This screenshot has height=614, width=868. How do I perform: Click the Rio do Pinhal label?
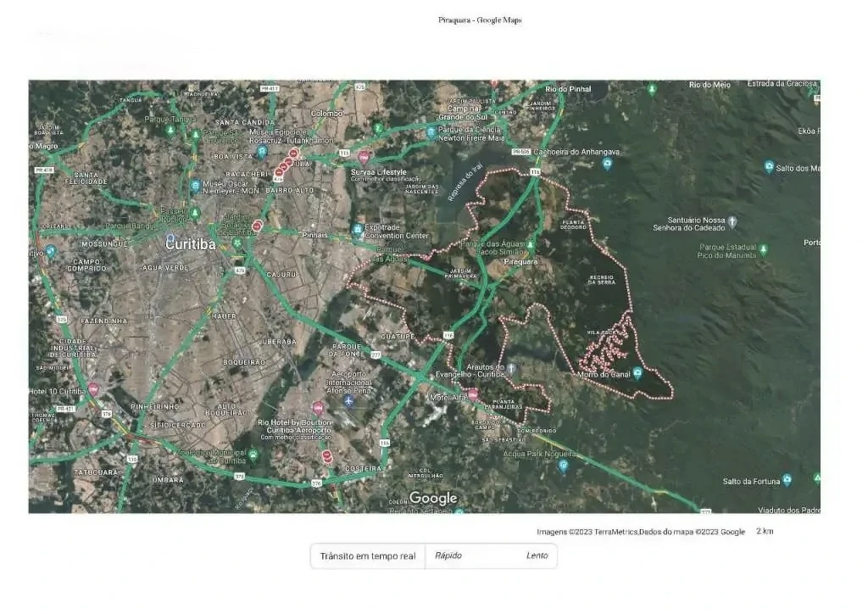tap(568, 88)
